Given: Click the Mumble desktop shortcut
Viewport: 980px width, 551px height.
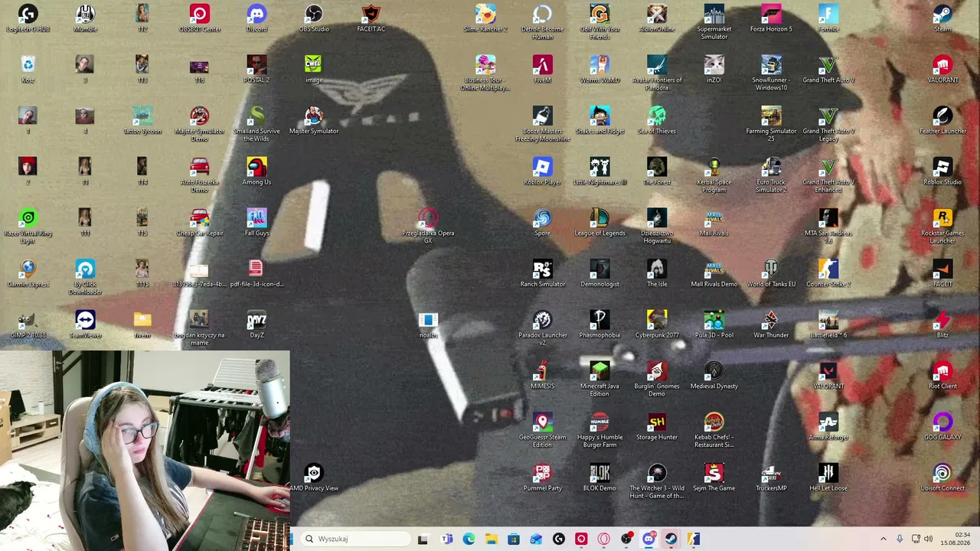Looking at the screenshot, I should pos(85,18).
